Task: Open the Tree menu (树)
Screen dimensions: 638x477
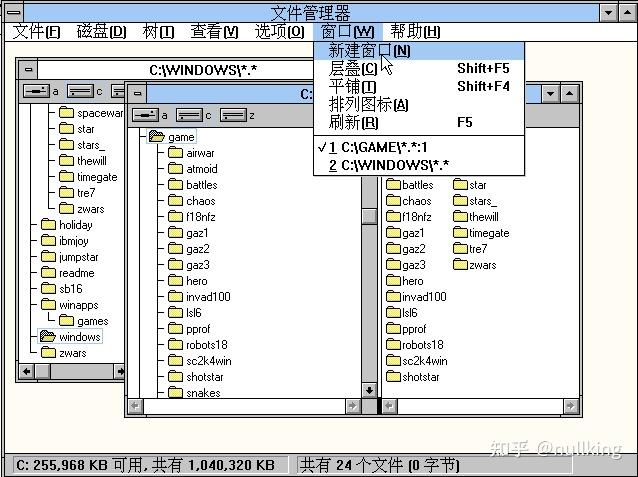Action: coord(158,32)
